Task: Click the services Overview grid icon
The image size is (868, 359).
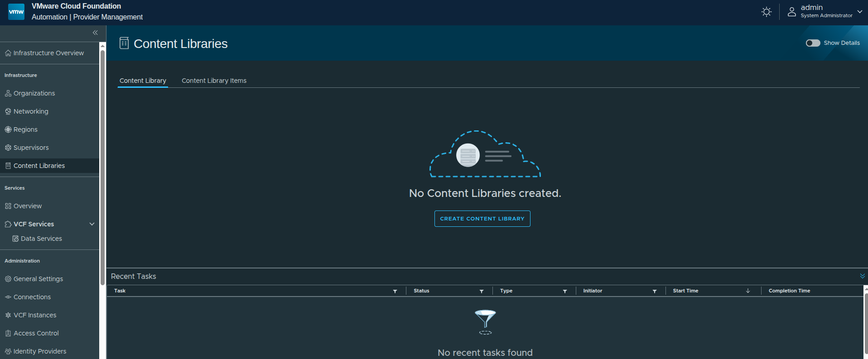Action: [x=8, y=206]
